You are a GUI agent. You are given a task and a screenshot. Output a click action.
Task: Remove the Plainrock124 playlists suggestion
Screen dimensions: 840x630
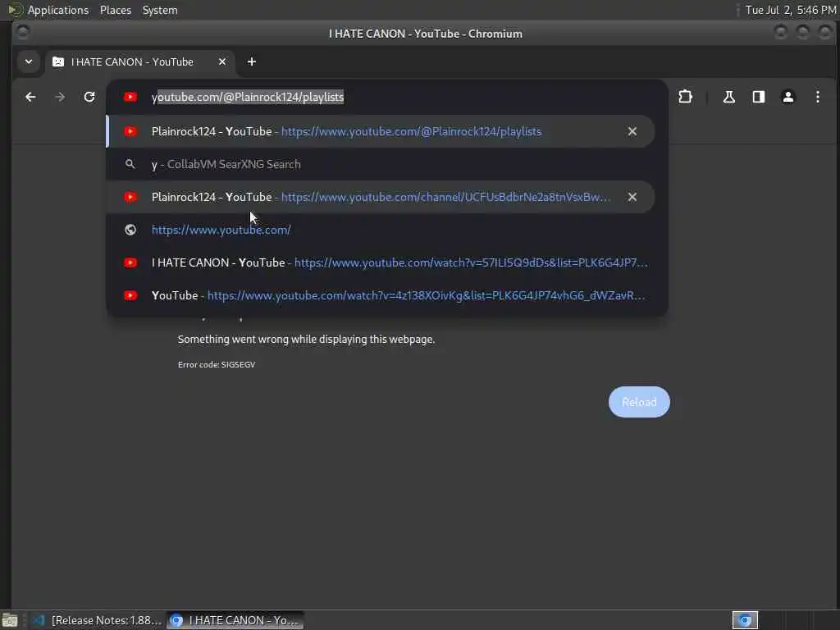[x=632, y=131]
